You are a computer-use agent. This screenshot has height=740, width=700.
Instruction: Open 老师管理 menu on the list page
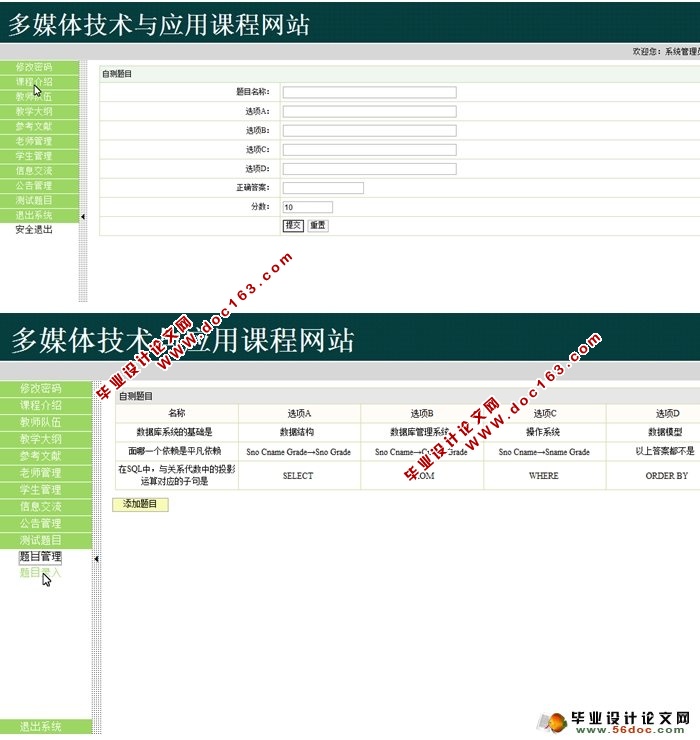(46, 472)
